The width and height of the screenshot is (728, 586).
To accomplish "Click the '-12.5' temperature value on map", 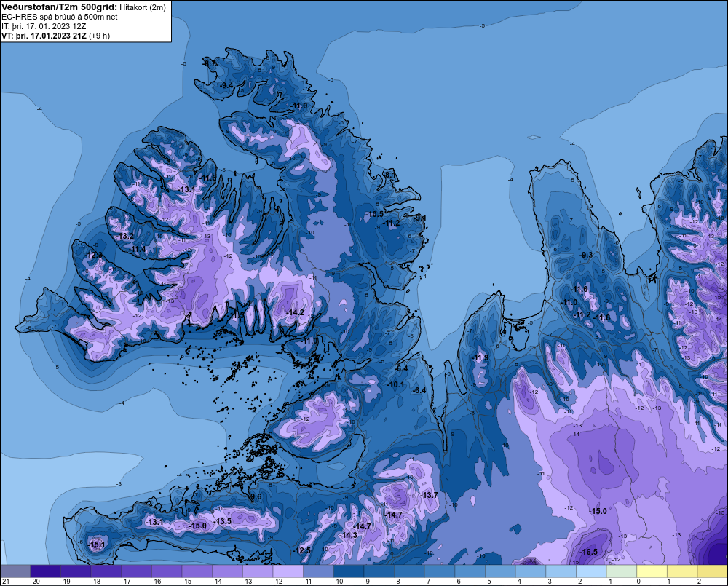I will tap(302, 550).
